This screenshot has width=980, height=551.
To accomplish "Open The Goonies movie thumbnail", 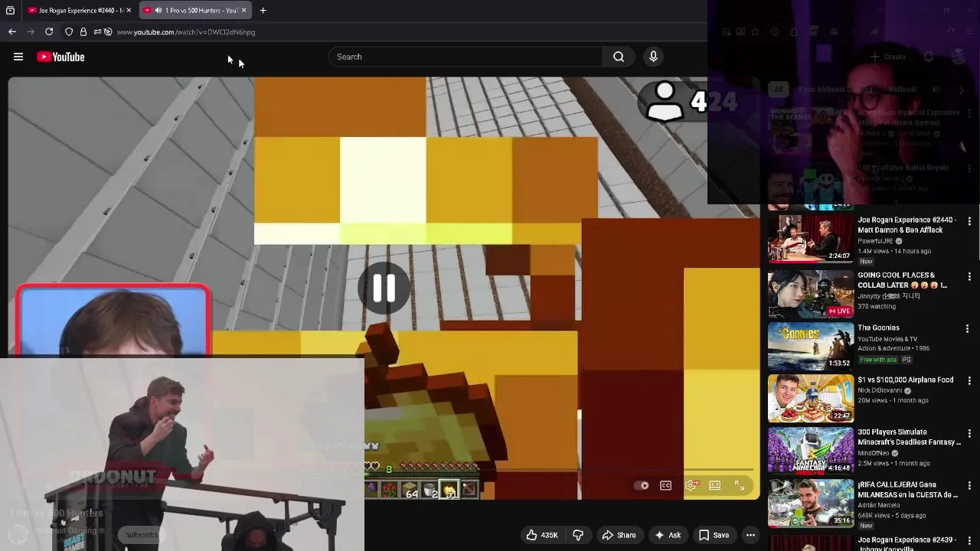I will click(810, 346).
